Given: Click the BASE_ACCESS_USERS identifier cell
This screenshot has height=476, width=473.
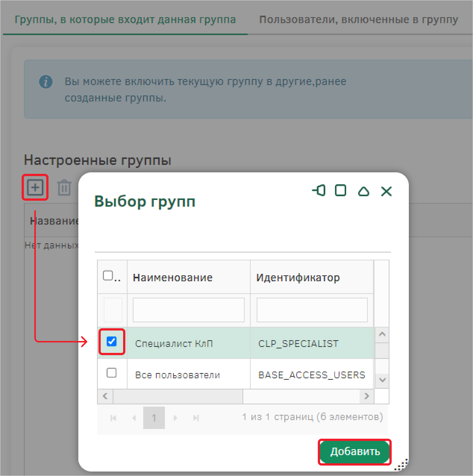Looking at the screenshot, I should (312, 375).
